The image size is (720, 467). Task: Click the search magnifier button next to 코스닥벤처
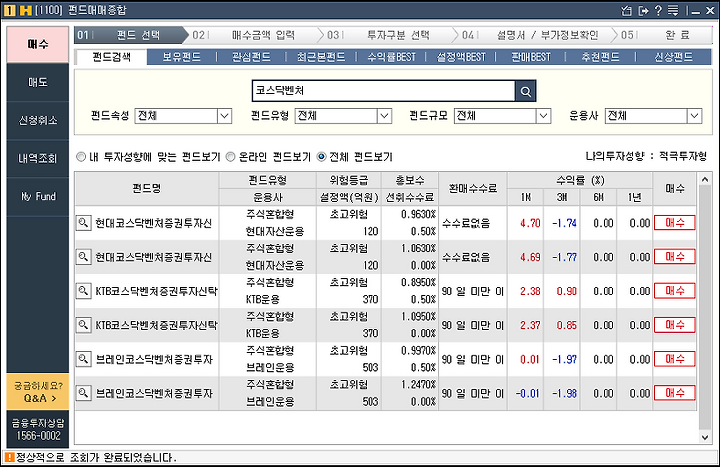click(525, 91)
